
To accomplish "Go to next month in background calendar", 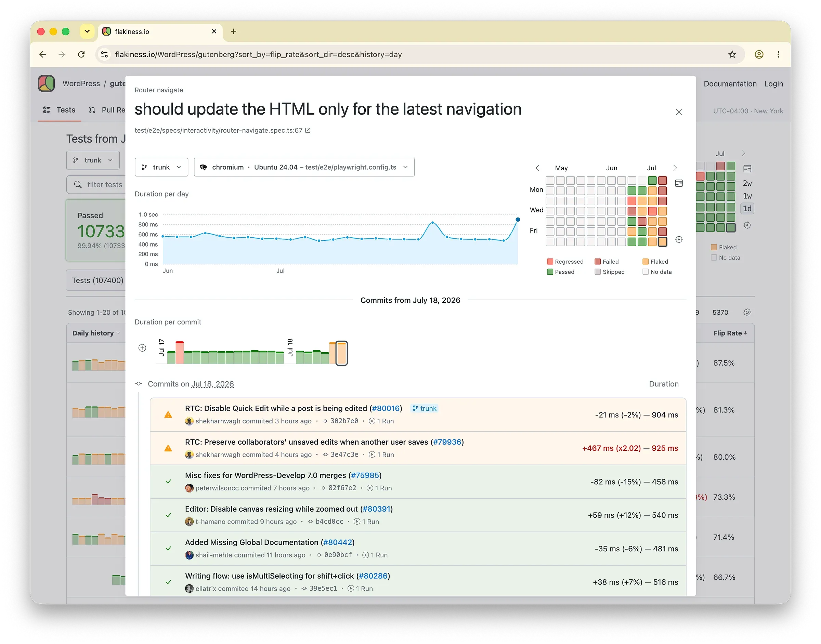I will coord(743,154).
